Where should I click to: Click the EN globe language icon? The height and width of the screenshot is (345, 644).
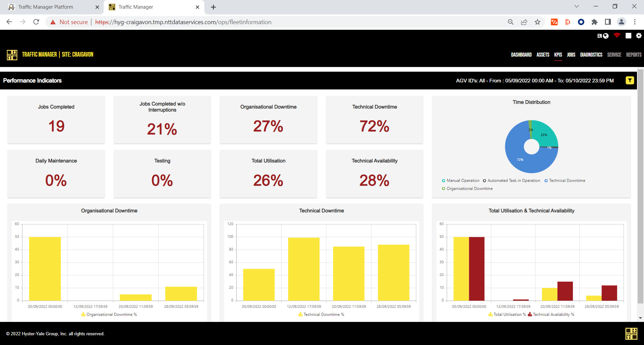point(603,36)
